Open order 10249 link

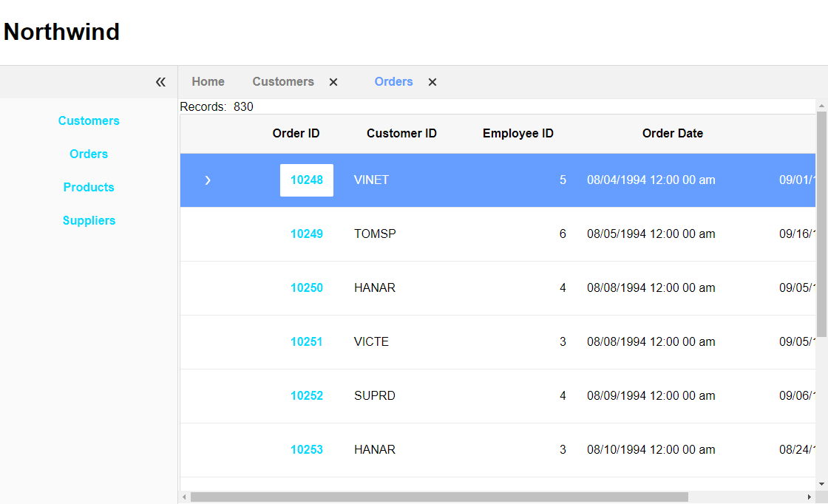coord(307,234)
